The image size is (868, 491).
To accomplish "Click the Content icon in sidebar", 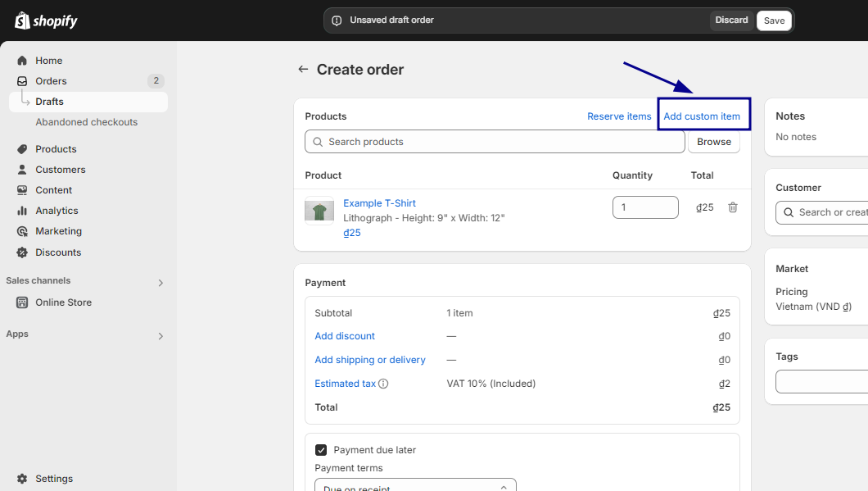I will pos(22,190).
